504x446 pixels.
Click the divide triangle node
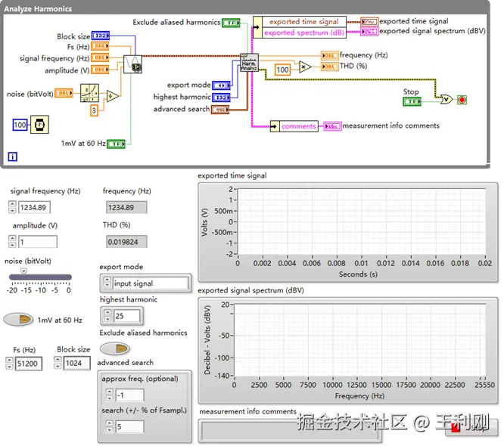coord(112,96)
